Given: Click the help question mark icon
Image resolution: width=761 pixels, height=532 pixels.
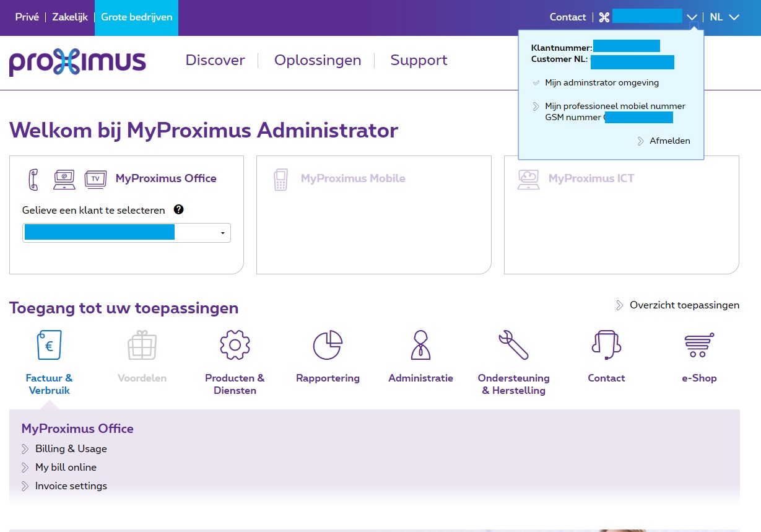Looking at the screenshot, I should (x=179, y=210).
